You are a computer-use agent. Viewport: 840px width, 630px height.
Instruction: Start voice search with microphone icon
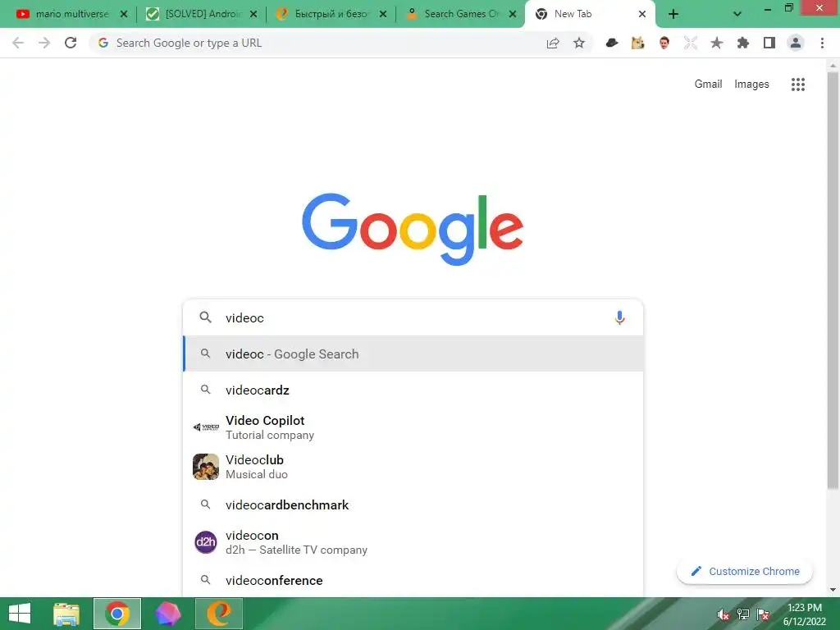(620, 317)
